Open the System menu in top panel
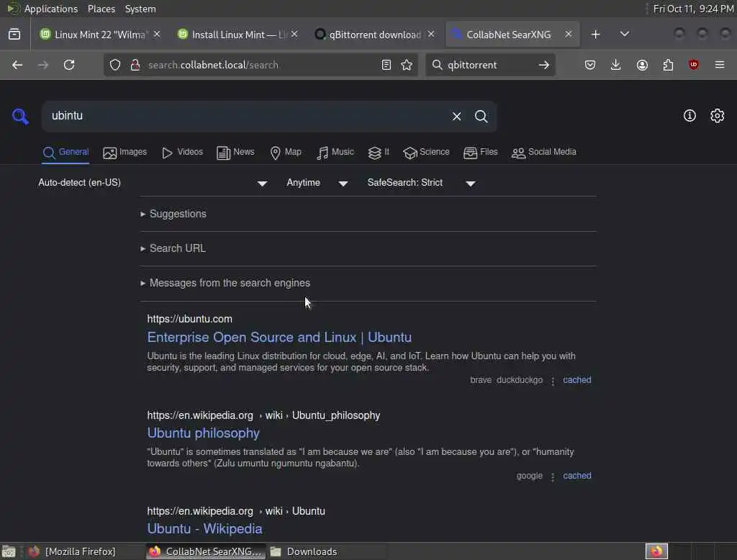The image size is (737, 560). 140,9
